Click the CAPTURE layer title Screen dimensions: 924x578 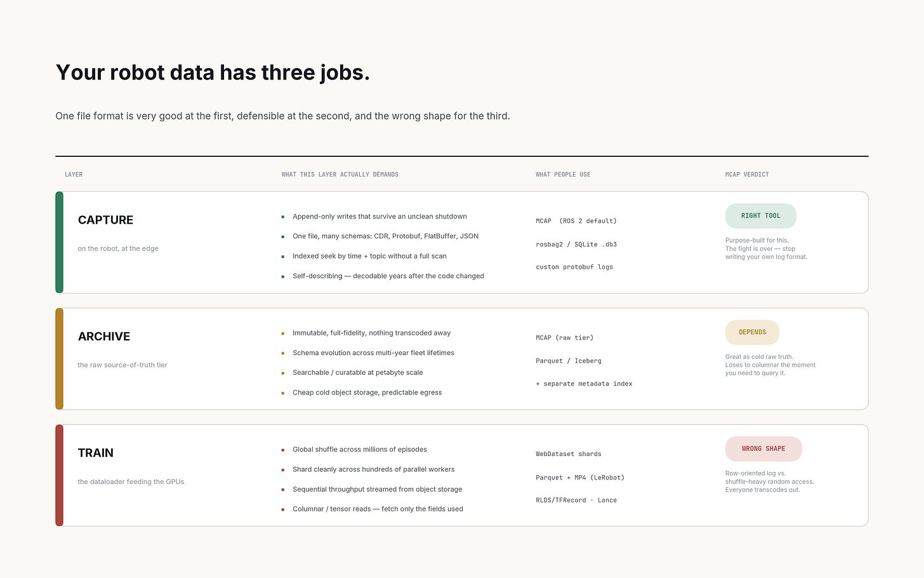tap(105, 220)
